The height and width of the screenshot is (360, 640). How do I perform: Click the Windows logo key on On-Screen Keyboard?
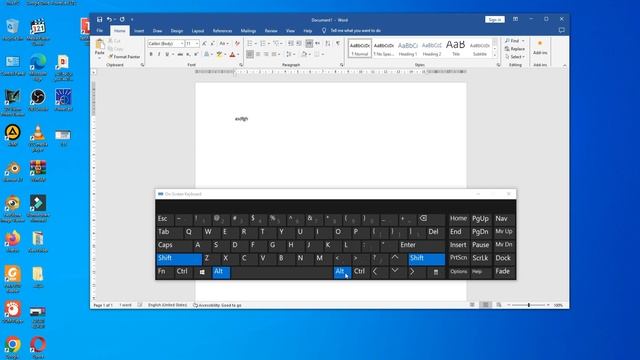click(x=202, y=272)
